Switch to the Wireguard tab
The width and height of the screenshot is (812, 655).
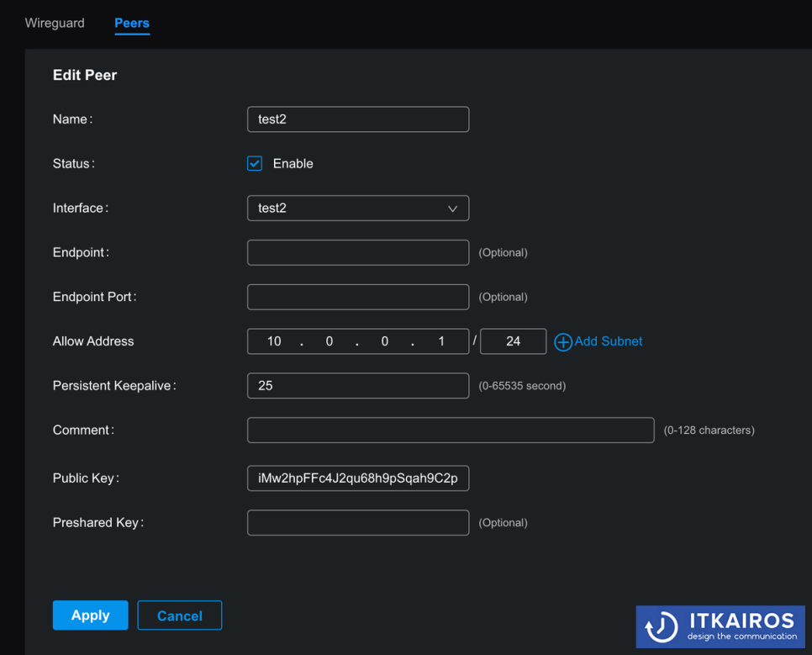[55, 23]
